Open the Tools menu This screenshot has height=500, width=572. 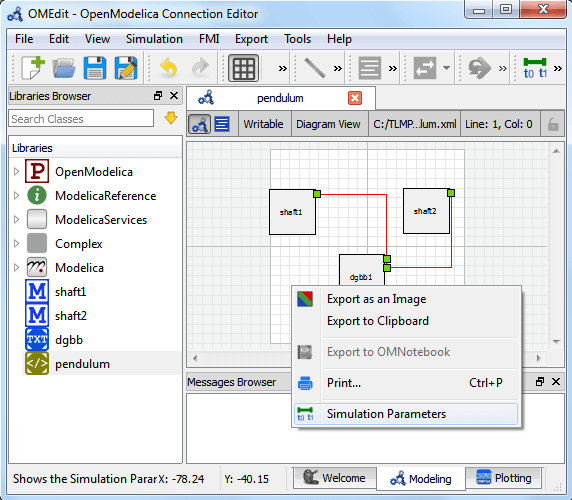pos(298,39)
